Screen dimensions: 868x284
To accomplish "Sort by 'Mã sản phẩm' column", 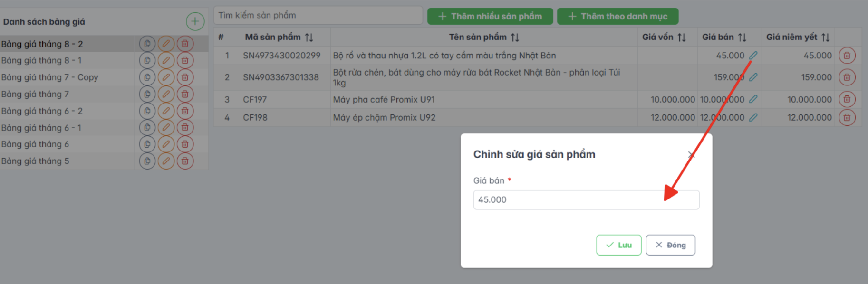I will point(309,37).
